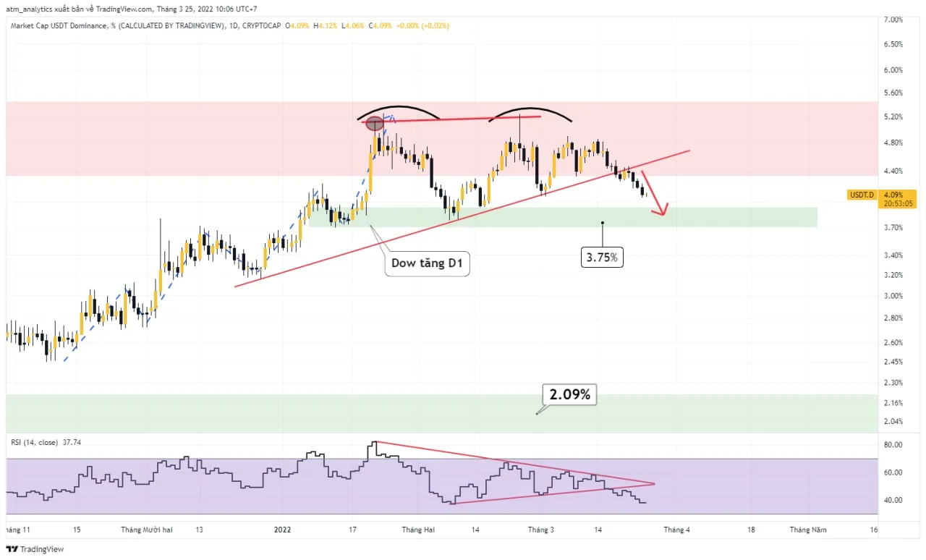This screenshot has width=926, height=560.
Task: Click the 2022 year label on time axis
Action: tap(282, 530)
